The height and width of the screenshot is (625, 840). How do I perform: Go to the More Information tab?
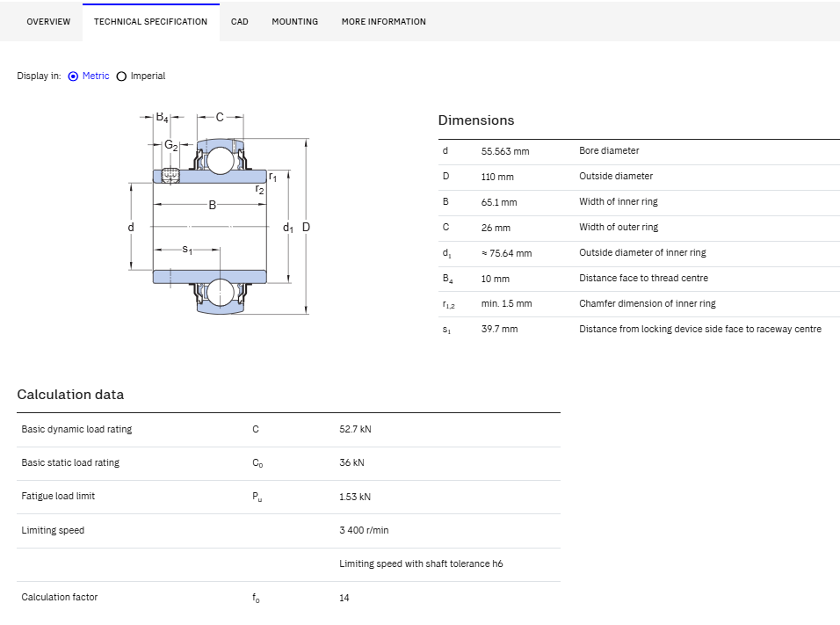pos(384,22)
